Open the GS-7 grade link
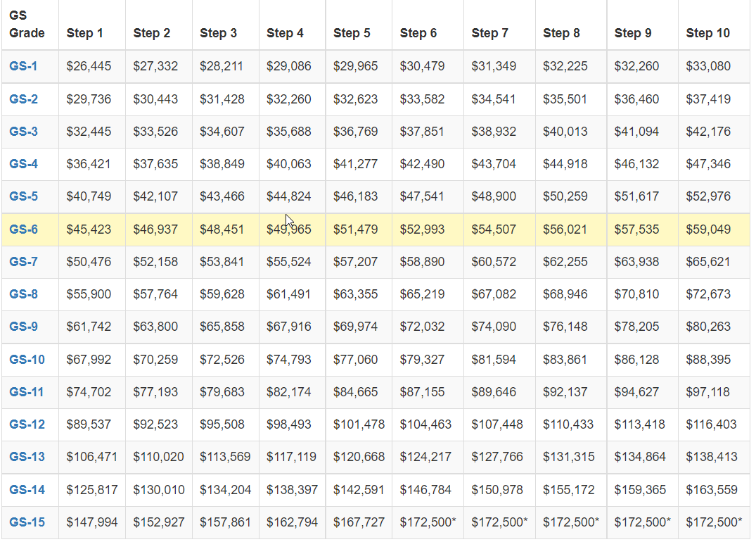 pyautogui.click(x=23, y=262)
